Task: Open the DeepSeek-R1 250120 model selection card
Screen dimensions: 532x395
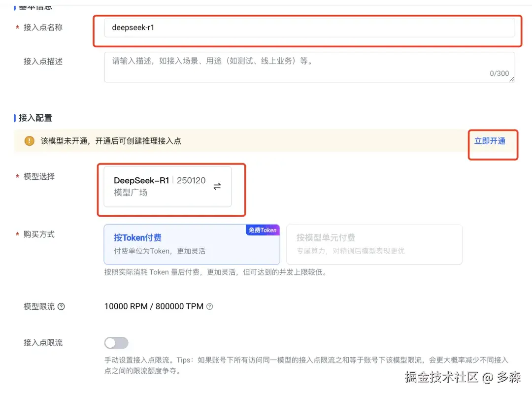Action: [167, 186]
